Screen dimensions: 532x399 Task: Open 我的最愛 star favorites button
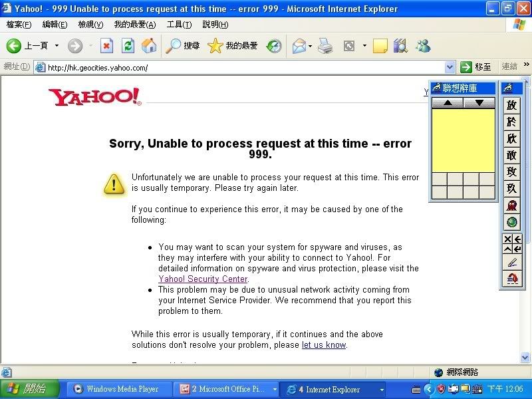(232, 46)
